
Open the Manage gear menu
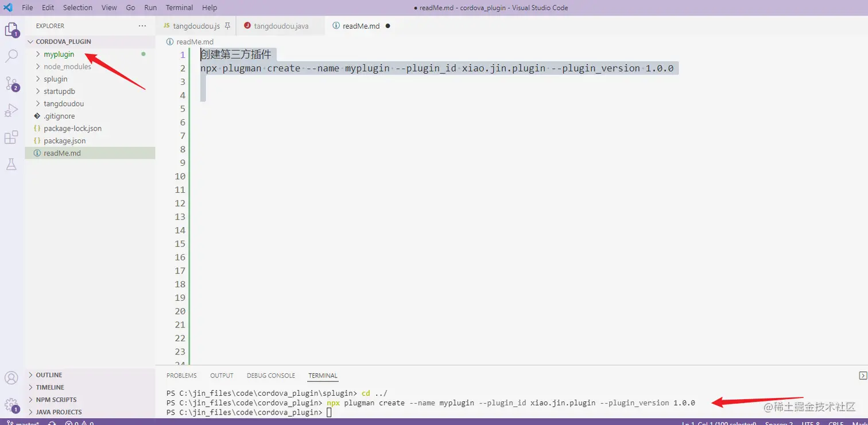pos(11,405)
